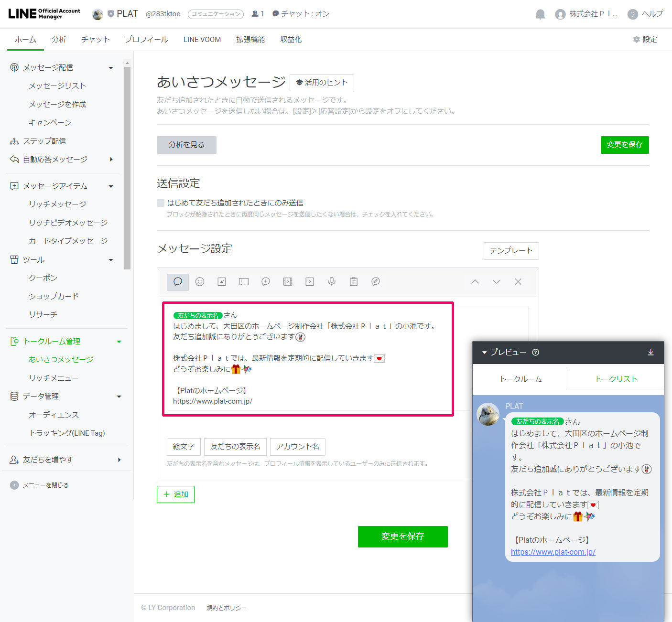Open notifications bell icon
This screenshot has width=672, height=622.
pos(541,14)
